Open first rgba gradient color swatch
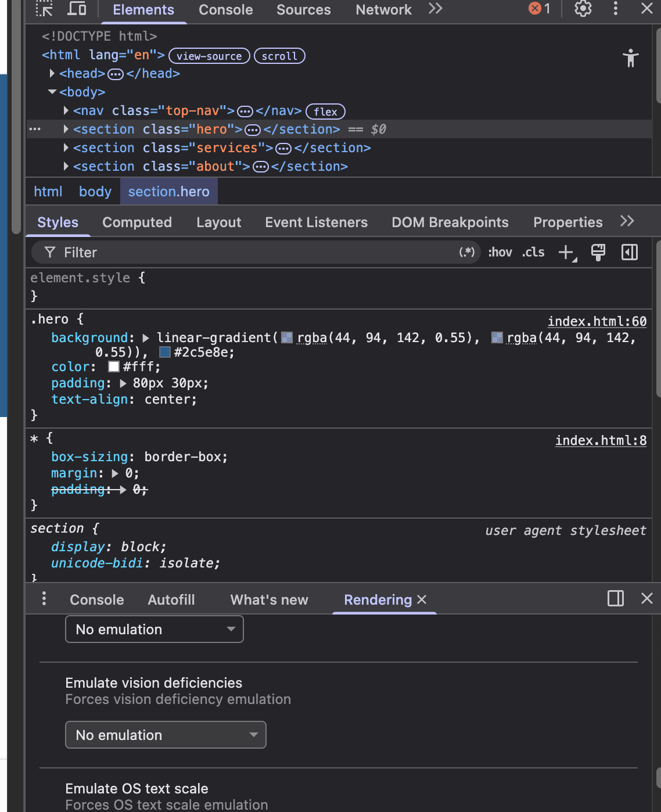 287,337
